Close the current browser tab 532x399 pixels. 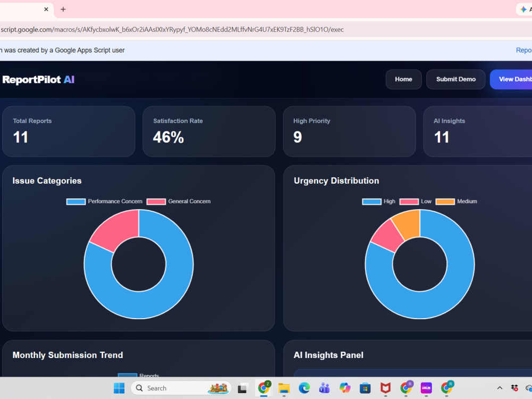(x=46, y=9)
